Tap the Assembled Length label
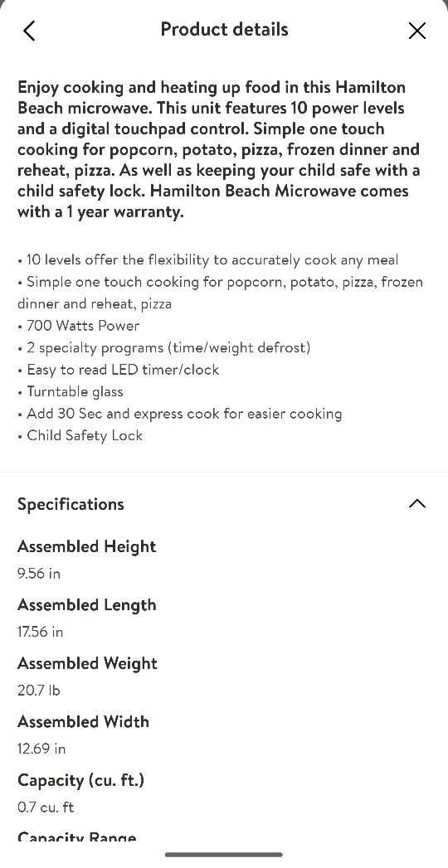Image resolution: width=448 pixels, height=868 pixels. pos(87,605)
